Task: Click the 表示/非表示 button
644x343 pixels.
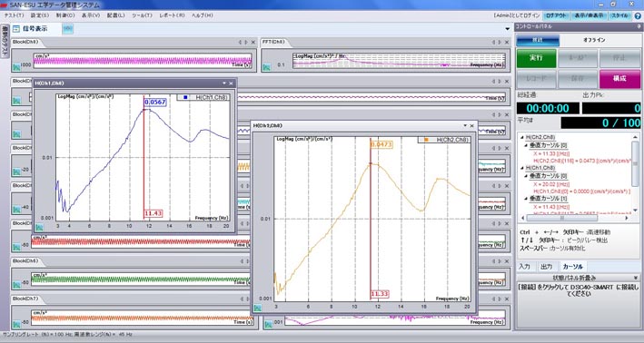Action: pyautogui.click(x=589, y=15)
